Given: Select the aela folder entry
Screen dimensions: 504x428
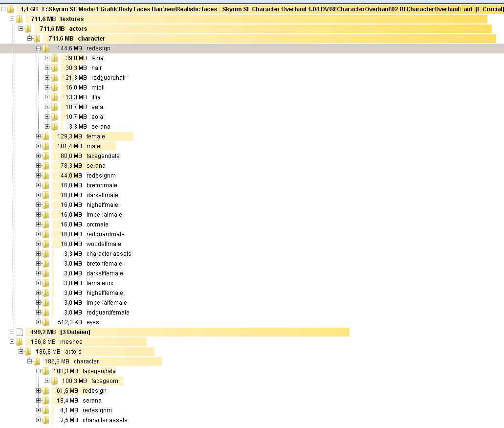Looking at the screenshot, I should pyautogui.click(x=97, y=107).
